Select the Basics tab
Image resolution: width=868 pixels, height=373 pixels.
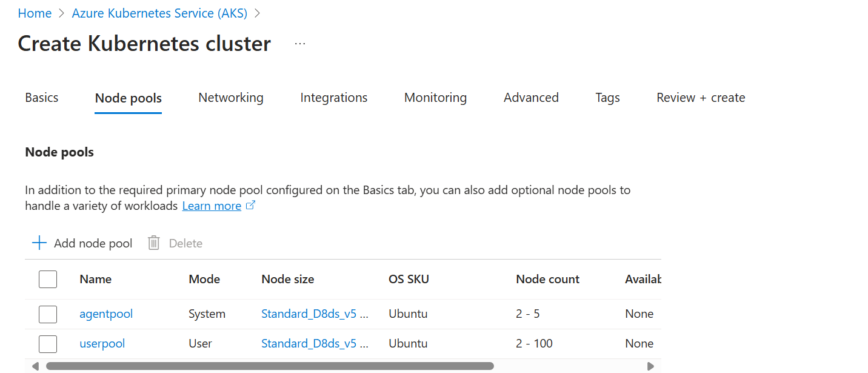(x=42, y=98)
